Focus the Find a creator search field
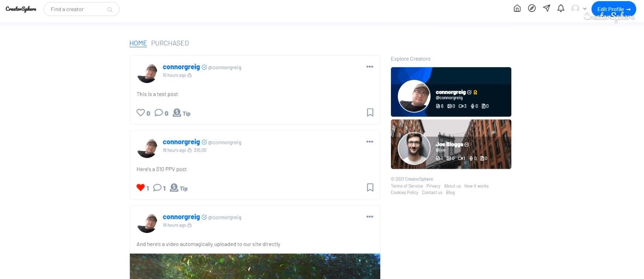Viewport: 644px width, 279px height. [81, 9]
